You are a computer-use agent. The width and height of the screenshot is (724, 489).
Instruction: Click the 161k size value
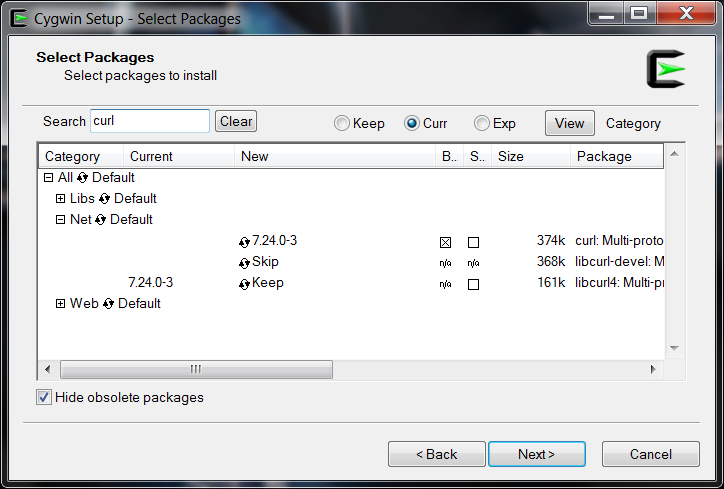click(551, 283)
